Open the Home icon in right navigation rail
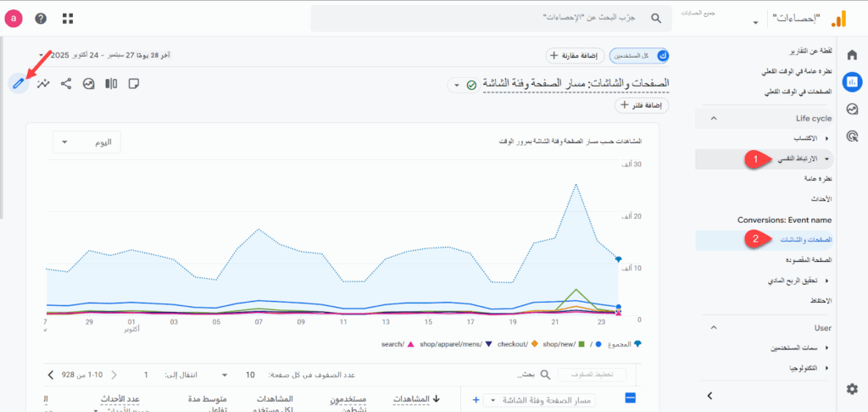 (x=852, y=55)
